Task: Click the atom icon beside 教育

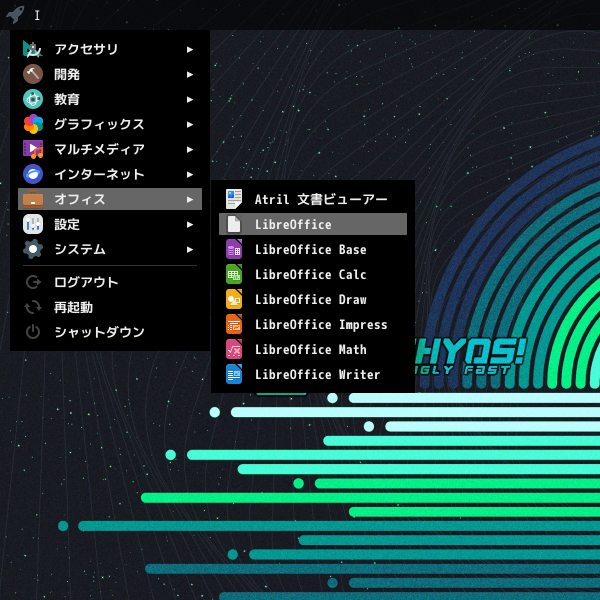Action: pyautogui.click(x=33, y=99)
